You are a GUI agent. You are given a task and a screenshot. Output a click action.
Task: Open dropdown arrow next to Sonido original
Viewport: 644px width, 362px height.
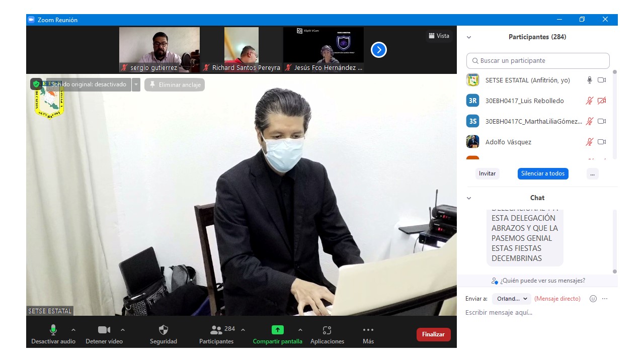click(x=136, y=84)
